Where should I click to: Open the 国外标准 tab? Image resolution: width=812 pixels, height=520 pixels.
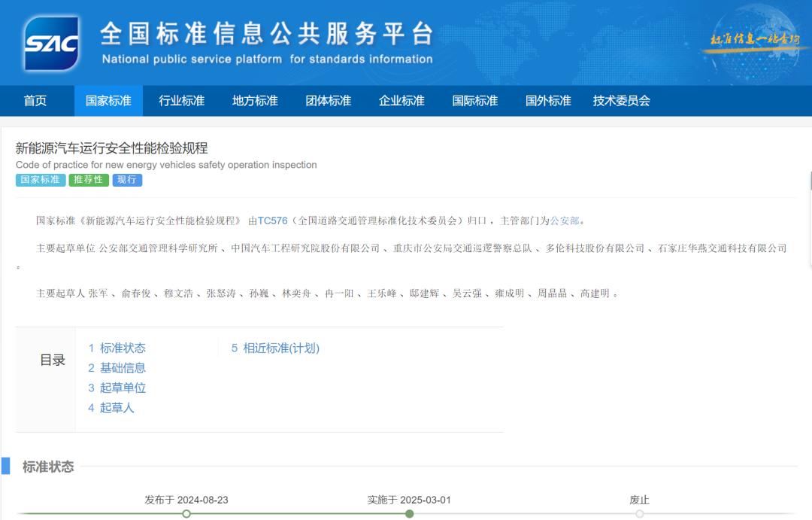548,101
